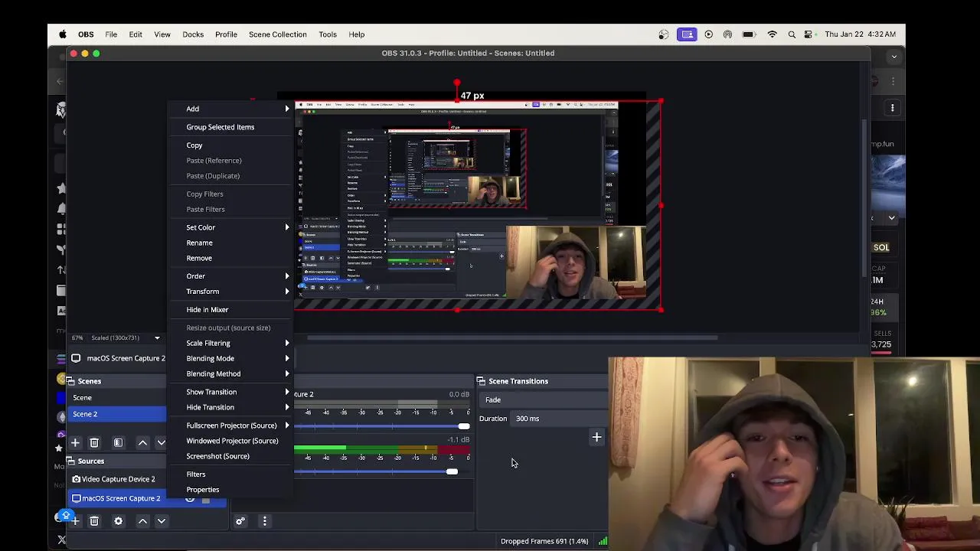Move scene down using Scenes arrow
This screenshot has height=551, width=980.
161,443
